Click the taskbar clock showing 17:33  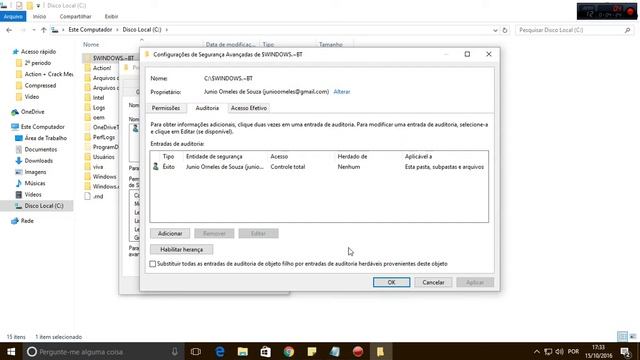click(598, 351)
